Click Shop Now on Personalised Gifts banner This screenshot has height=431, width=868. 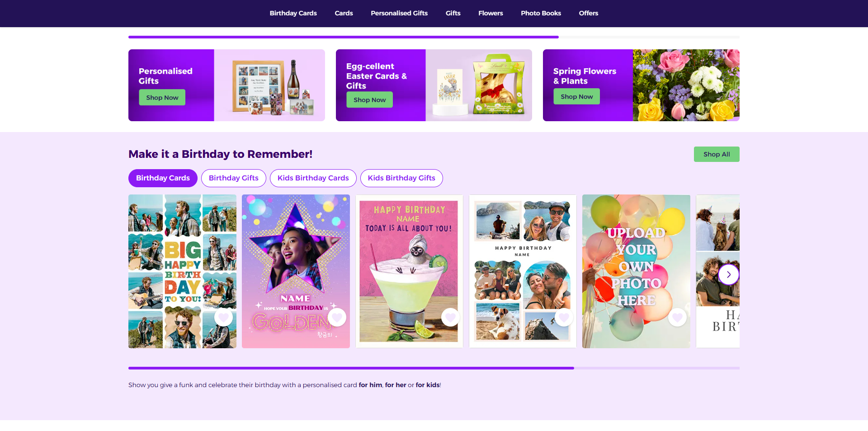tap(162, 98)
